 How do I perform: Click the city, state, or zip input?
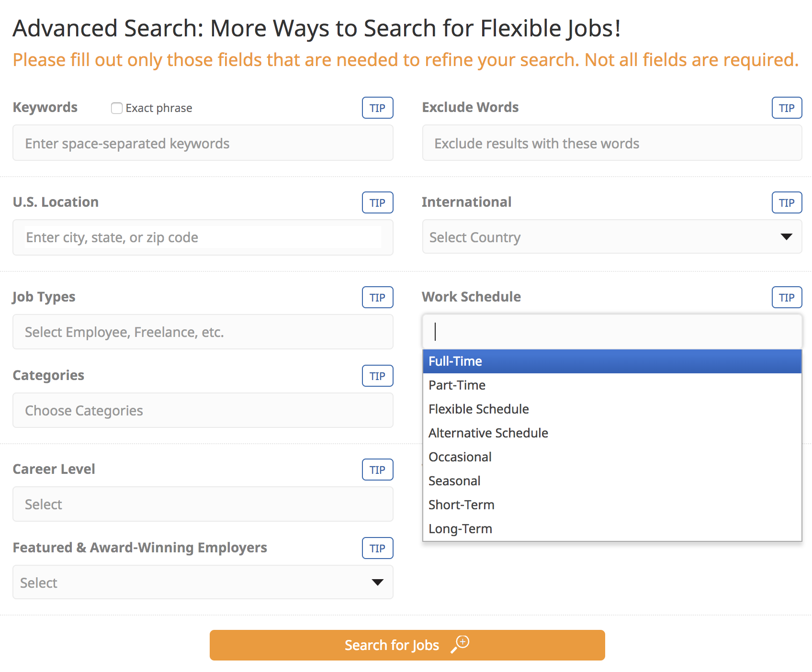pyautogui.click(x=202, y=237)
